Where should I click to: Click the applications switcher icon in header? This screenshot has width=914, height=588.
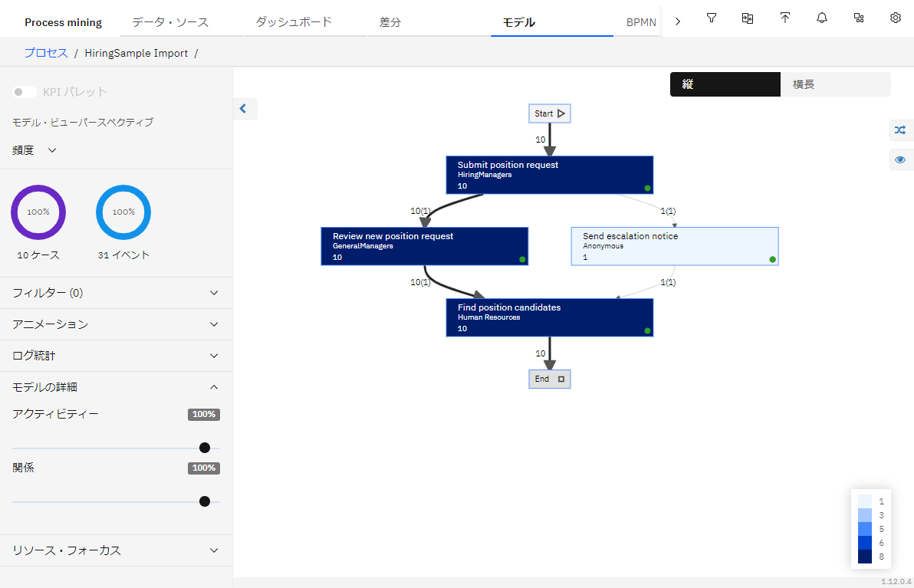(859, 18)
